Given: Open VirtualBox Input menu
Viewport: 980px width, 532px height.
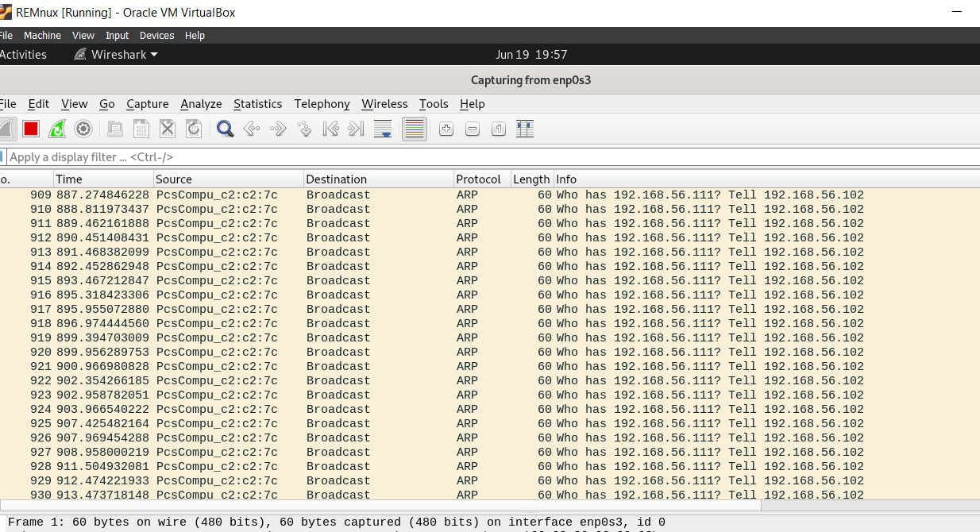Looking at the screenshot, I should pos(117,36).
